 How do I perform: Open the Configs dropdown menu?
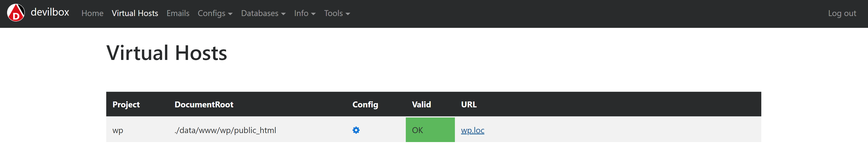pyautogui.click(x=215, y=13)
